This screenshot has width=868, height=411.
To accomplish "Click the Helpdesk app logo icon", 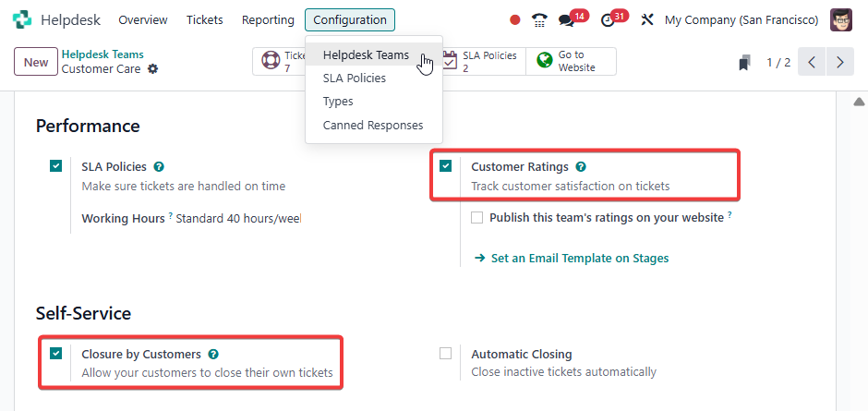I will pyautogui.click(x=22, y=19).
